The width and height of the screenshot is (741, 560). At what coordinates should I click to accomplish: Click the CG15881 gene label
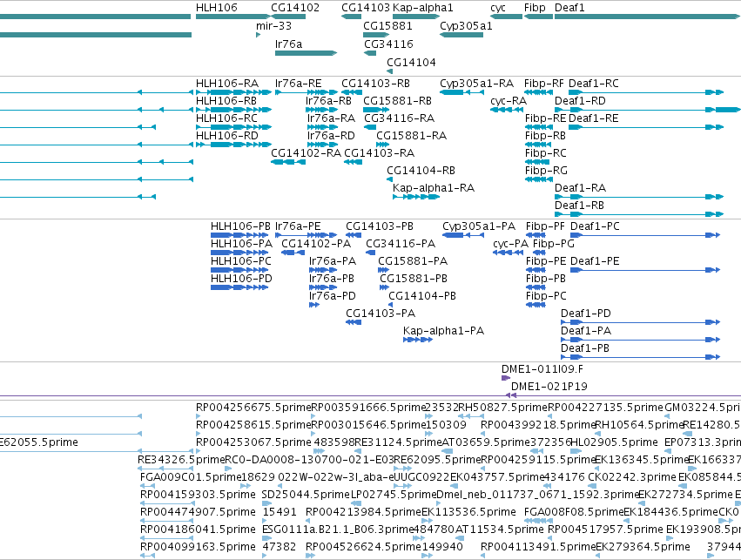pos(387,26)
